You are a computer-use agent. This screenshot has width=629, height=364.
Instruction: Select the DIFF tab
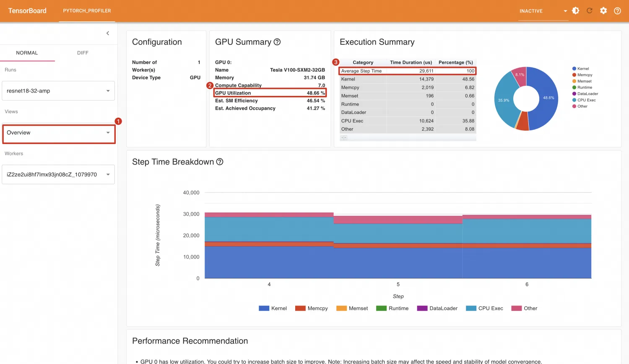(x=83, y=53)
